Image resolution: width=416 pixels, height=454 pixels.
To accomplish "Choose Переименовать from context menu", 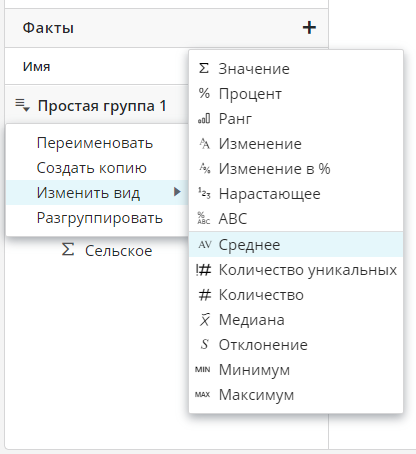I will pos(95,143).
